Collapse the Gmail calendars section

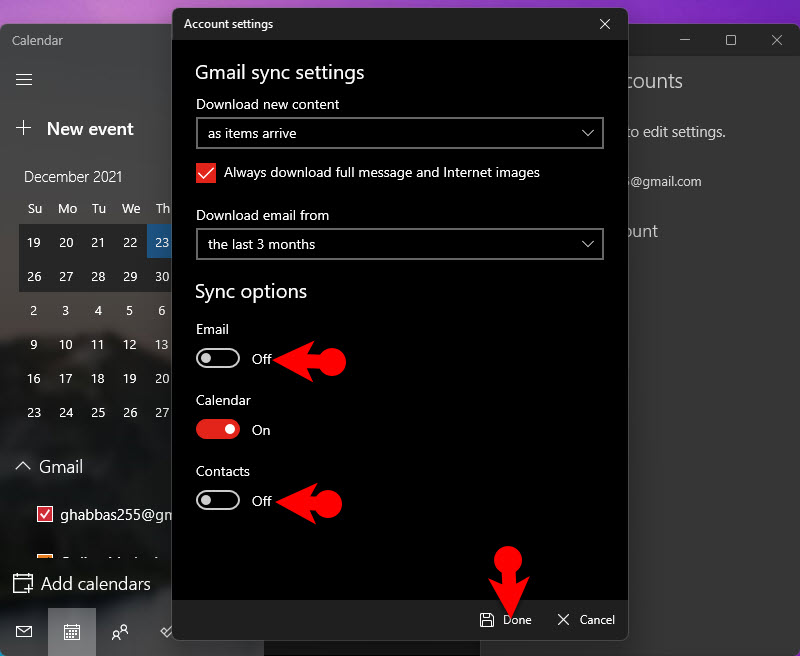coord(23,466)
